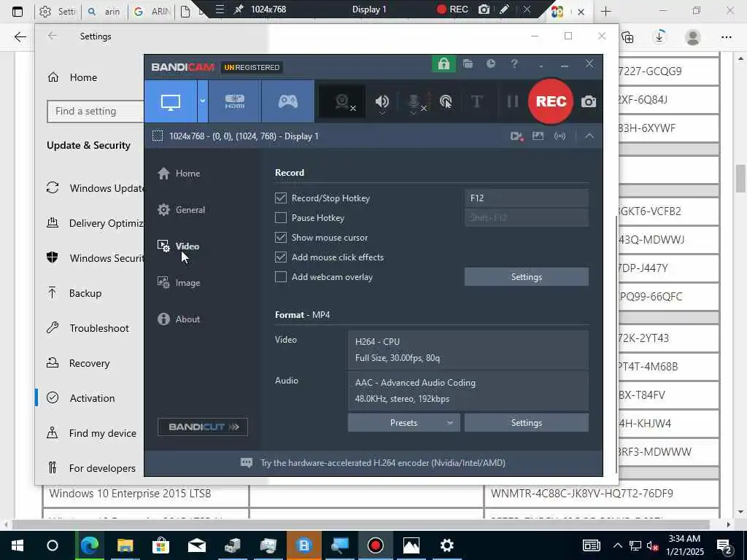747x560 pixels.
Task: Click pencil draw icon in top recording bar
Action: pos(505,9)
